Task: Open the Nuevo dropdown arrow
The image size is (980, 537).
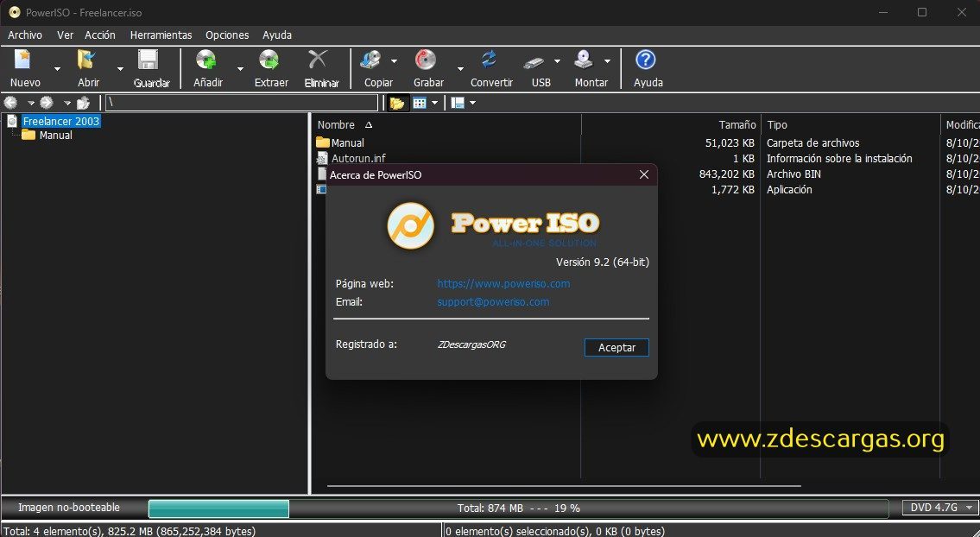Action: [x=57, y=69]
